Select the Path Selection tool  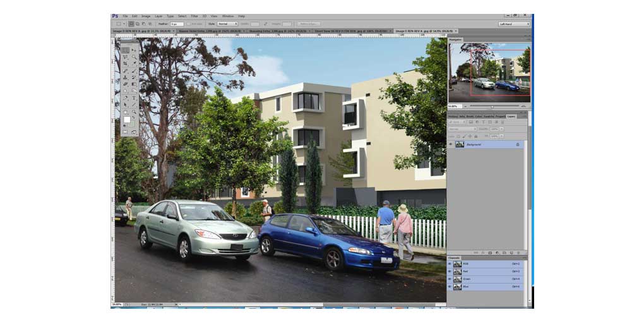click(x=125, y=104)
